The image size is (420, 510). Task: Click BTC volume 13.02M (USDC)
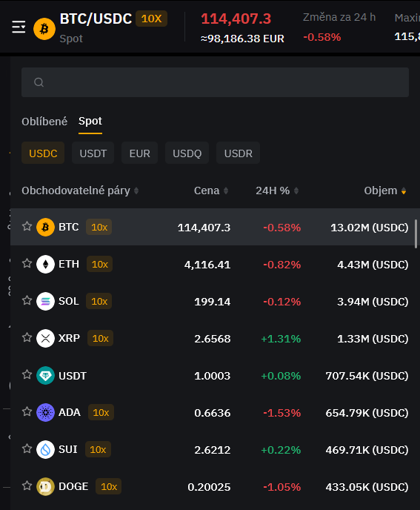tap(370, 228)
